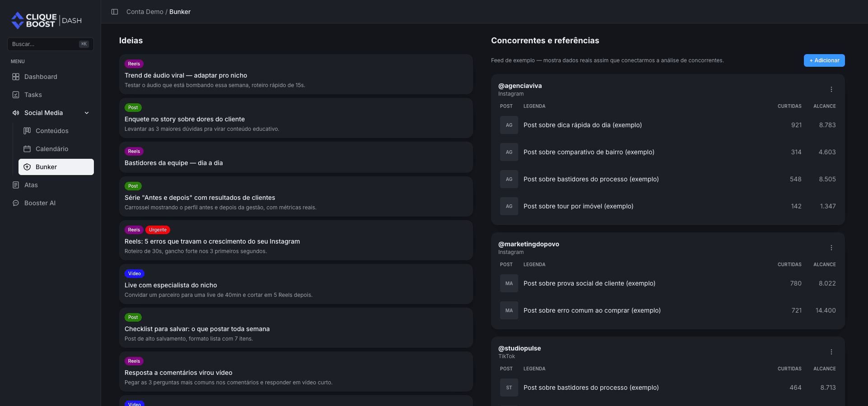Click ST thumbnail under @studiopulse

[x=509, y=388]
